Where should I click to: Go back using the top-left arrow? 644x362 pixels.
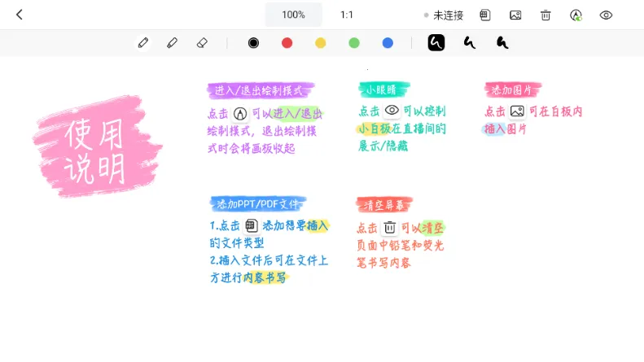20,15
